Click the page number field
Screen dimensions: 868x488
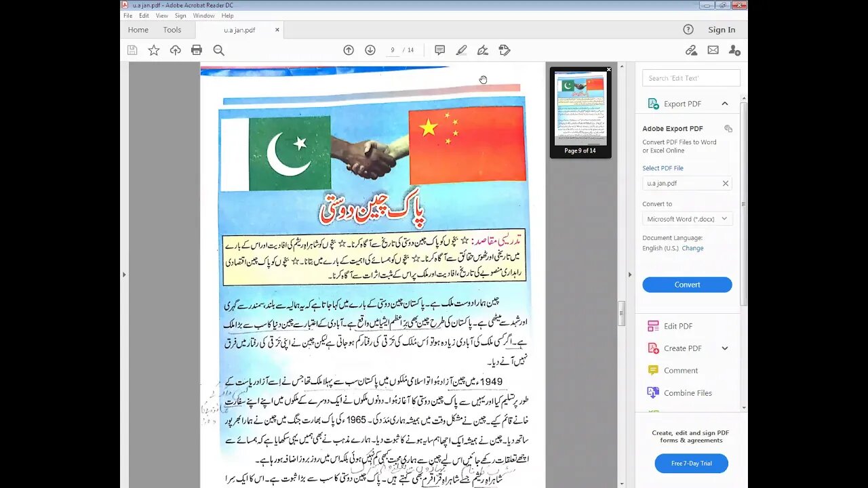tap(393, 50)
